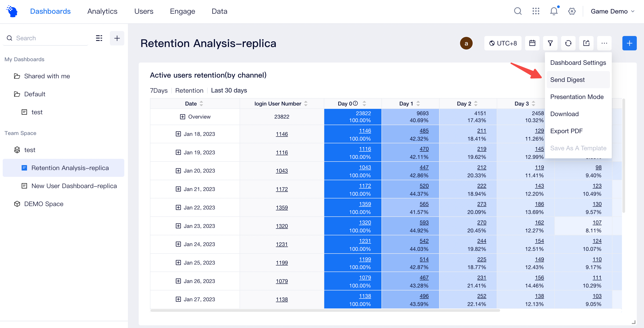Image resolution: width=644 pixels, height=328 pixels.
Task: Expand the Overview row
Action: click(182, 116)
